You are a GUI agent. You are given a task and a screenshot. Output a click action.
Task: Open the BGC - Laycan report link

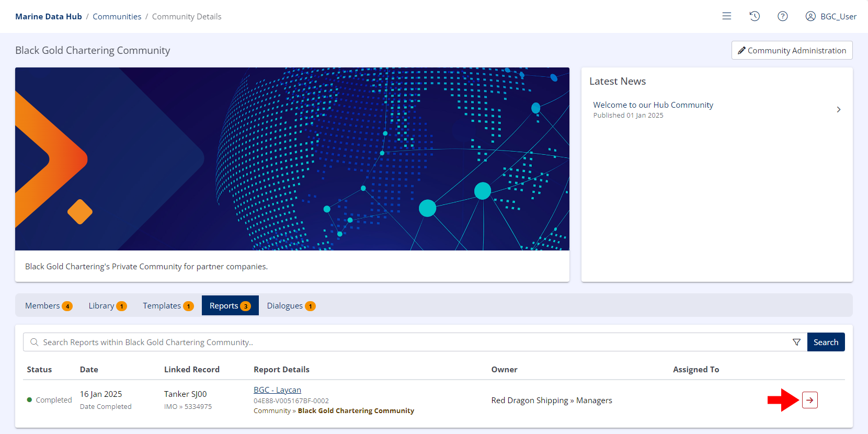click(277, 390)
